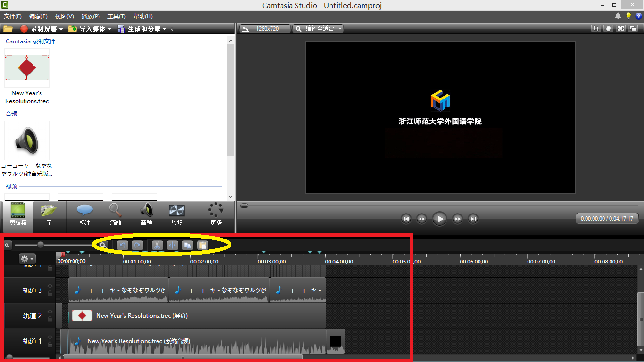
Task: Open the 编辑(E) menu
Action: [x=38, y=16]
